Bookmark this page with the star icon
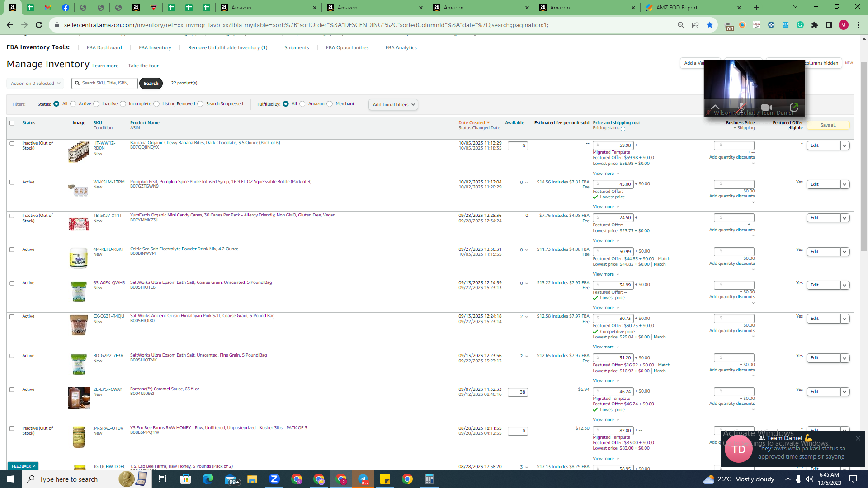This screenshot has width=868, height=488. click(x=710, y=25)
